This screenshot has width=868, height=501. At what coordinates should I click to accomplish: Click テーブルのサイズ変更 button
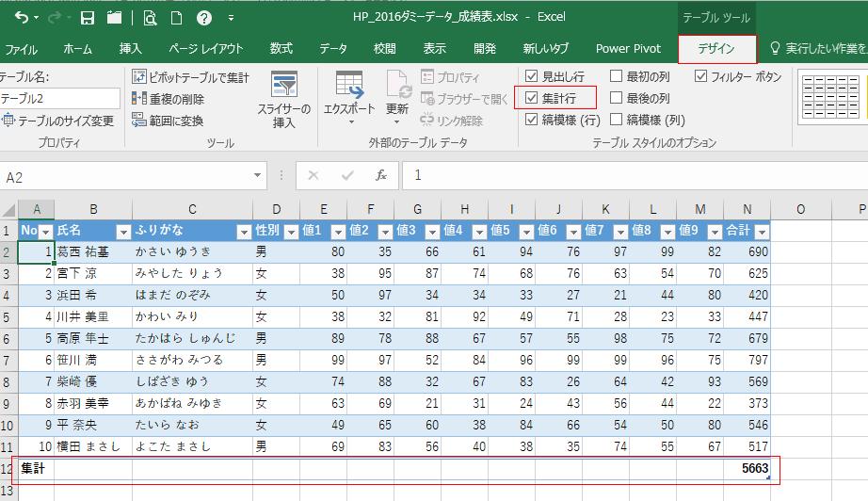pyautogui.click(x=58, y=121)
